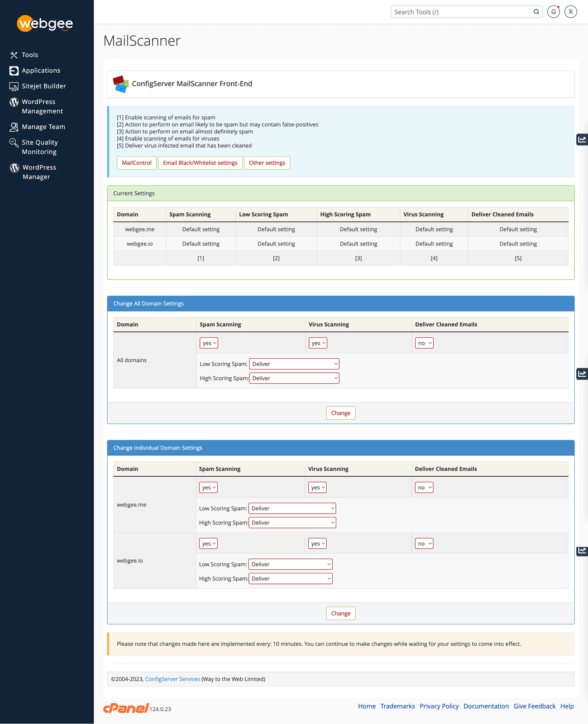The width and height of the screenshot is (588, 724).
Task: Click the cPanel logo in footer
Action: point(126,708)
